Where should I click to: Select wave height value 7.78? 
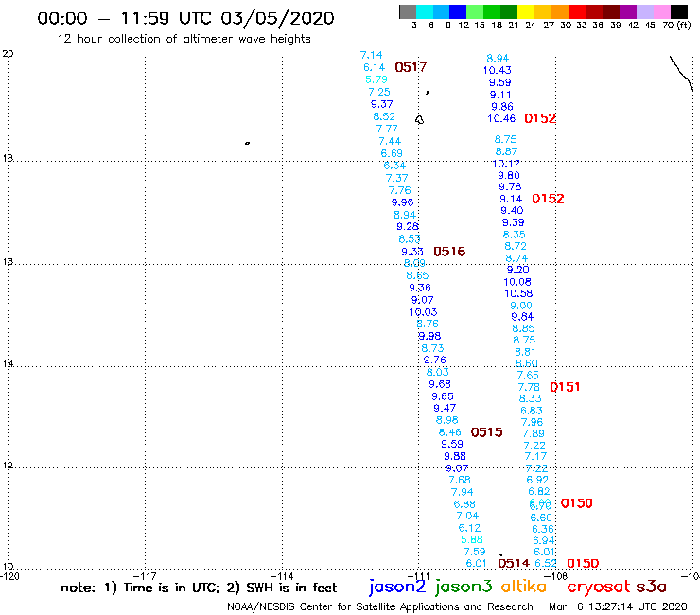pyautogui.click(x=529, y=387)
